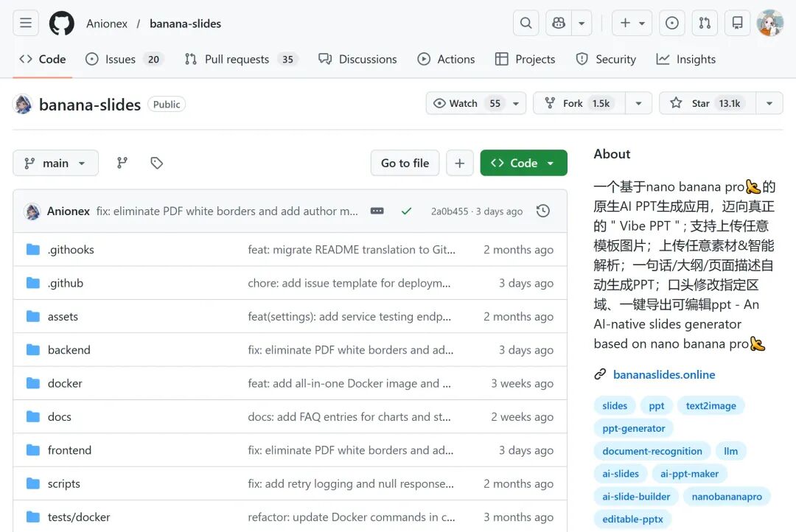Switch to the Issues tab
The image size is (796, 532).
(x=125, y=60)
